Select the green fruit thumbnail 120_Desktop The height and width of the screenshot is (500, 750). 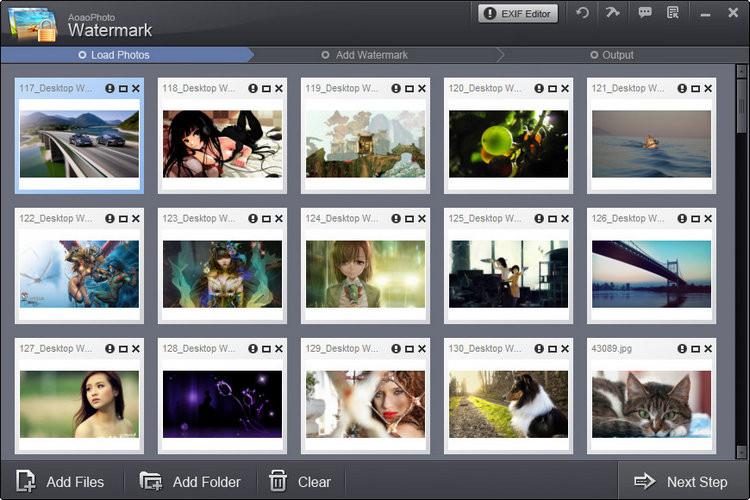click(x=508, y=144)
